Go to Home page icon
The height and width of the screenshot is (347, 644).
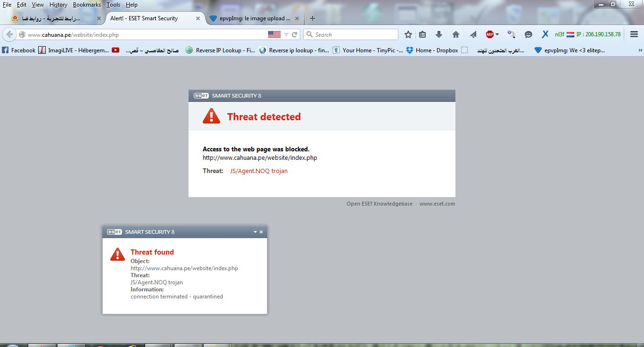click(x=456, y=34)
